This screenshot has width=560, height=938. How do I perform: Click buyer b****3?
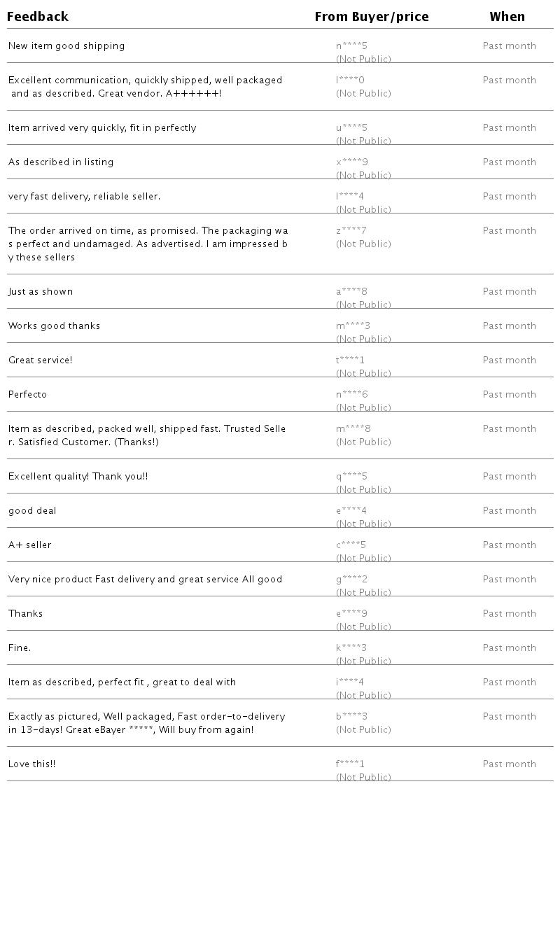click(351, 717)
